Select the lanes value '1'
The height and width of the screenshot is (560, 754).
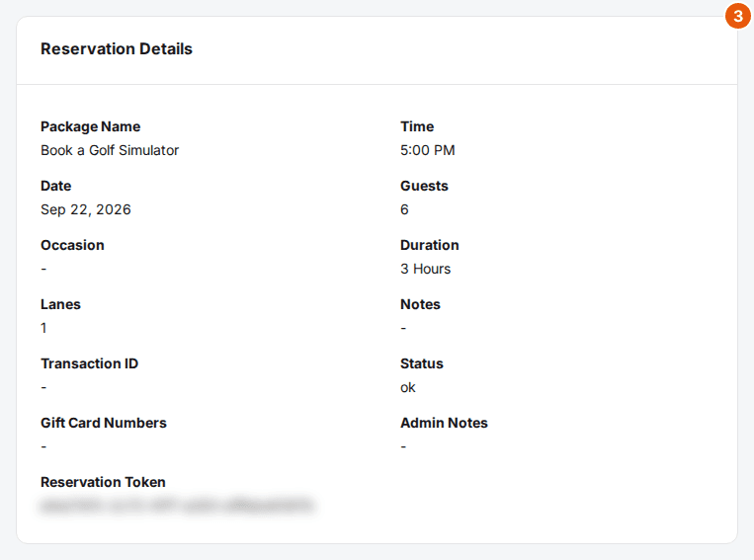pyautogui.click(x=43, y=328)
